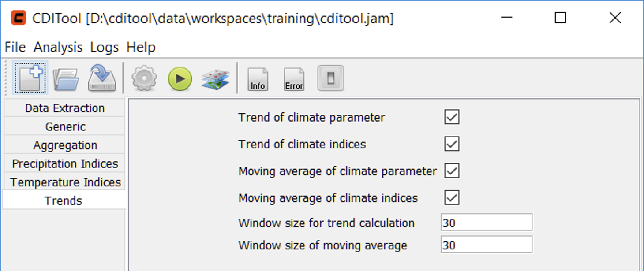
Task: Open workspace using the folder icon
Action: click(x=66, y=79)
